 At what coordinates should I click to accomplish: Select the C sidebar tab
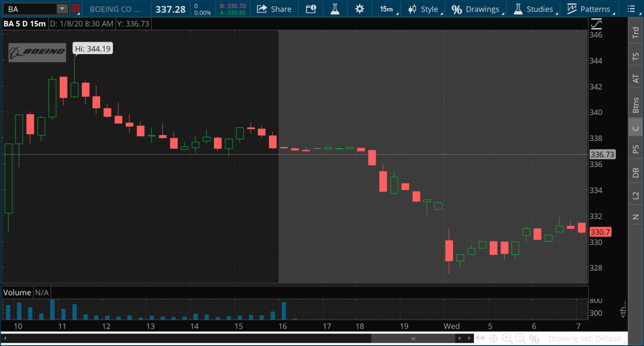pos(635,128)
